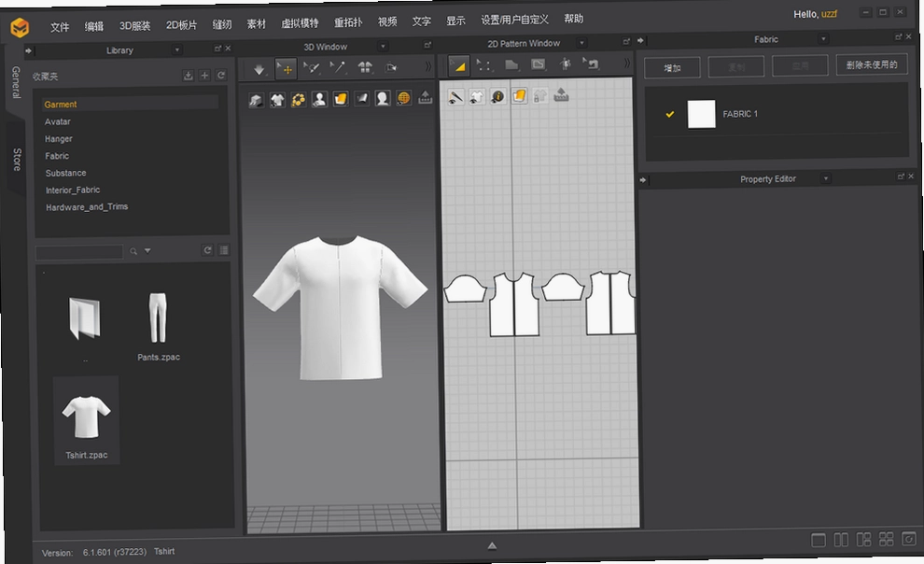The width and height of the screenshot is (924, 564).
Task: Click the 增加 button in Fabric panel
Action: coord(672,68)
